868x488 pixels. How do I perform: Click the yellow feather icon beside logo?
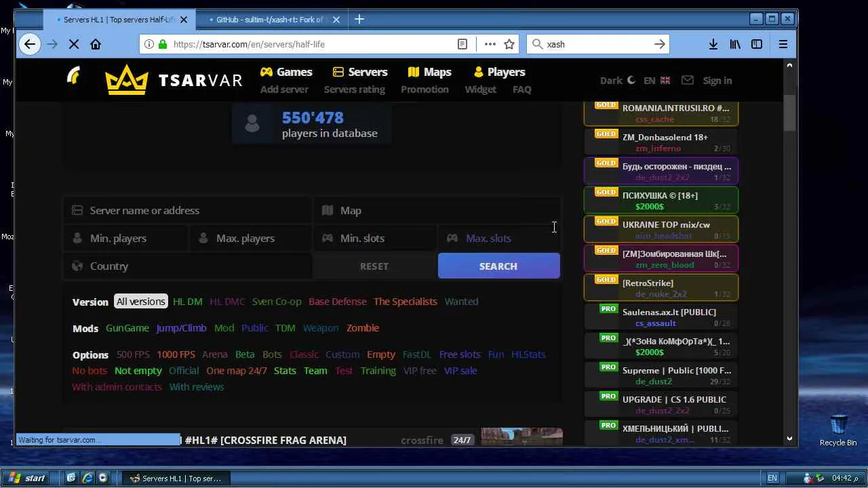click(74, 75)
